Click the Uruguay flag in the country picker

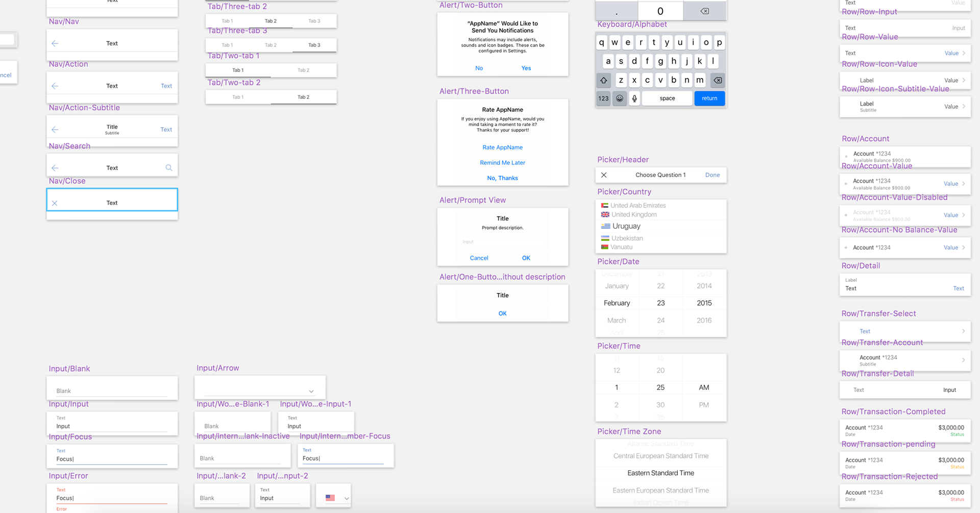(606, 226)
